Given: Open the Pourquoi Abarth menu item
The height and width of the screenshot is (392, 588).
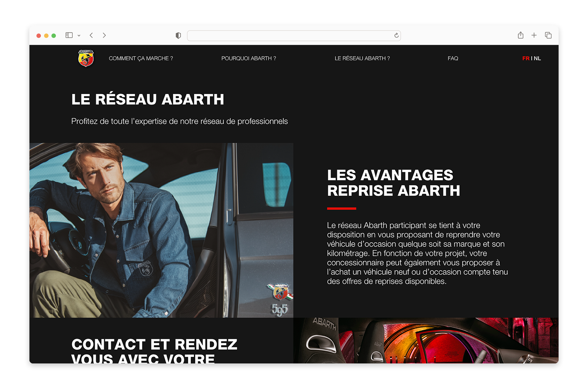Looking at the screenshot, I should (x=249, y=58).
